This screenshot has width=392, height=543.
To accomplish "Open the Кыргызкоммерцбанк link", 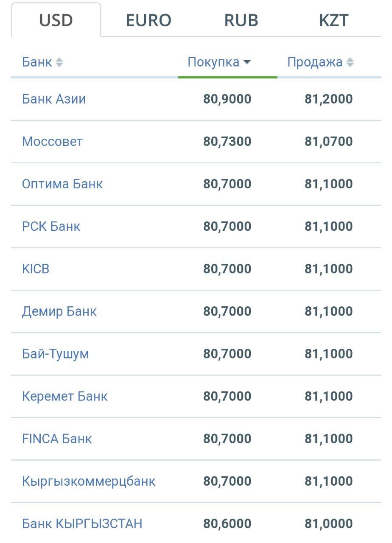I will 89,481.
